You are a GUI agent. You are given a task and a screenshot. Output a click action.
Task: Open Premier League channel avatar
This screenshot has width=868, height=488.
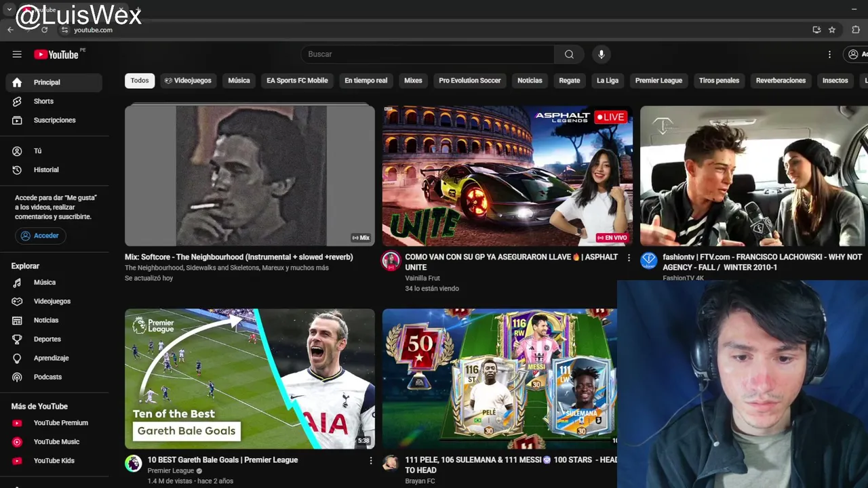pyautogui.click(x=133, y=464)
